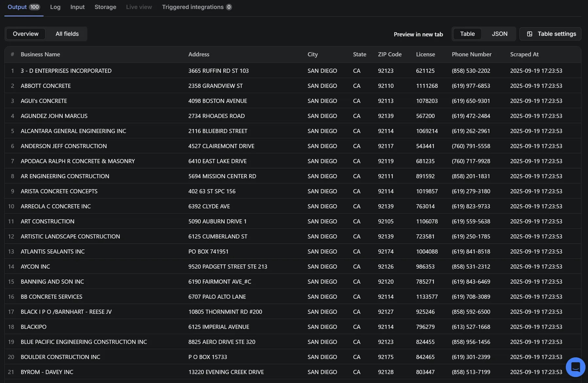Click address 4527 CLAIREMONT DRIVE
The width and height of the screenshot is (588, 383).
(x=221, y=146)
